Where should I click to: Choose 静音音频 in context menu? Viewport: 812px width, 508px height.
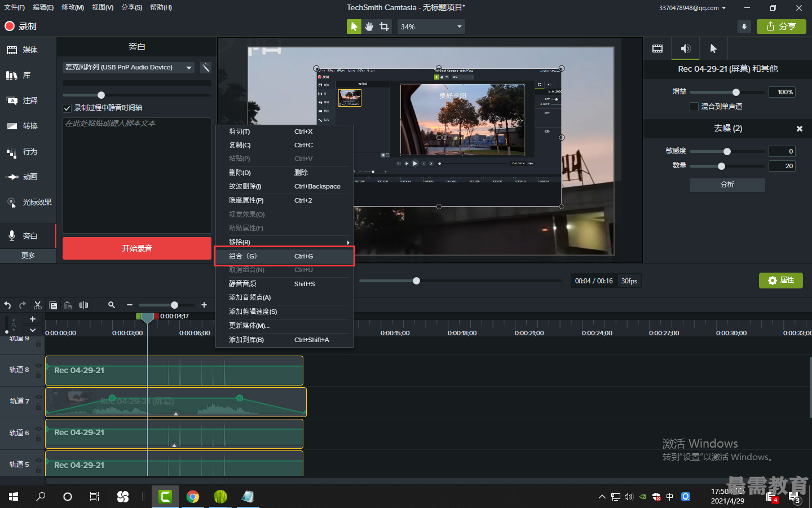click(284, 284)
